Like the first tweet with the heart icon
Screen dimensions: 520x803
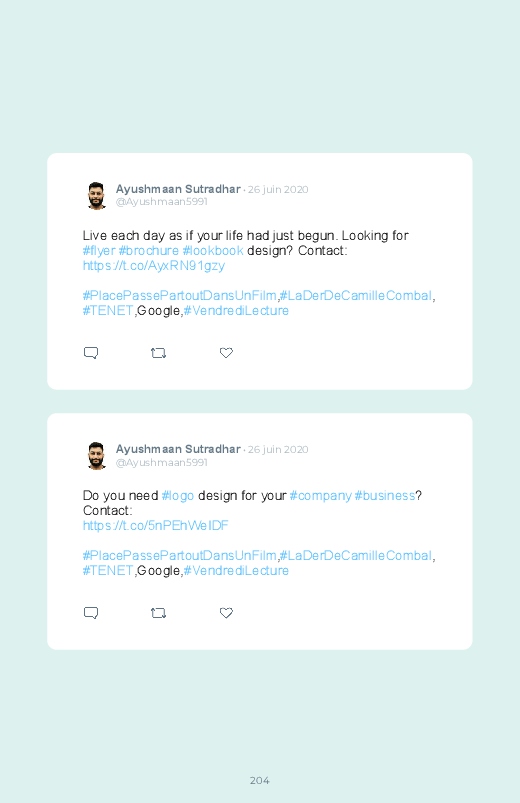click(x=226, y=353)
